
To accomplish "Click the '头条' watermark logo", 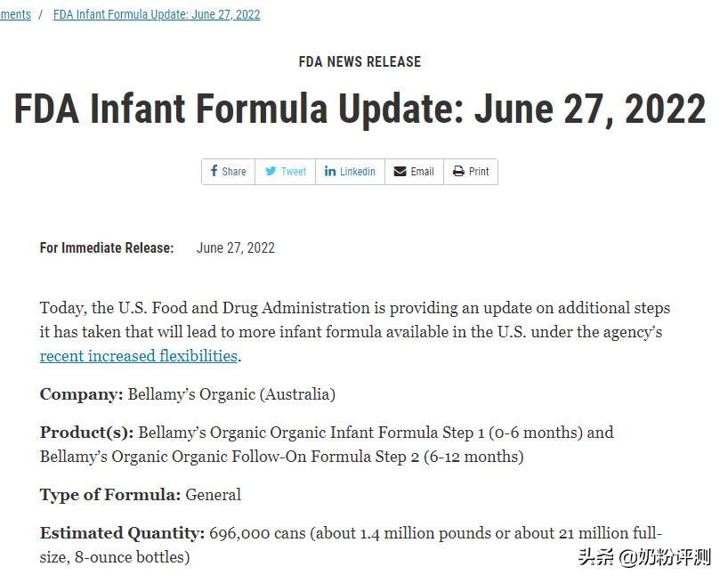I will point(596,558).
